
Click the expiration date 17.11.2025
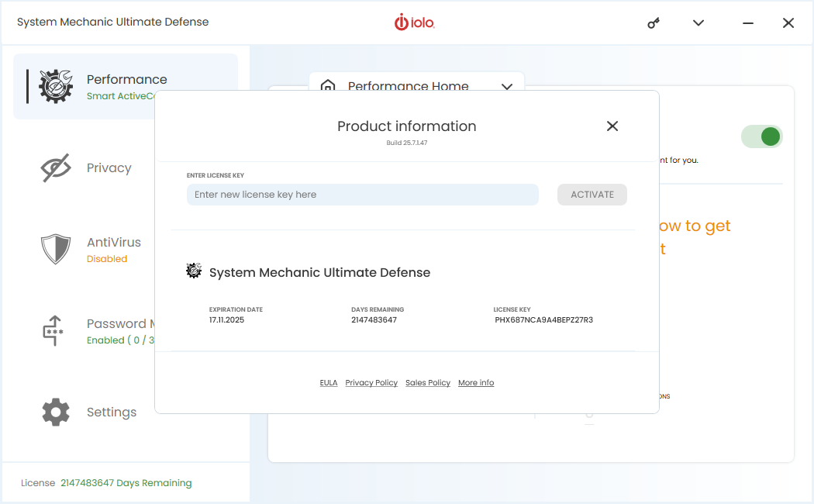226,319
